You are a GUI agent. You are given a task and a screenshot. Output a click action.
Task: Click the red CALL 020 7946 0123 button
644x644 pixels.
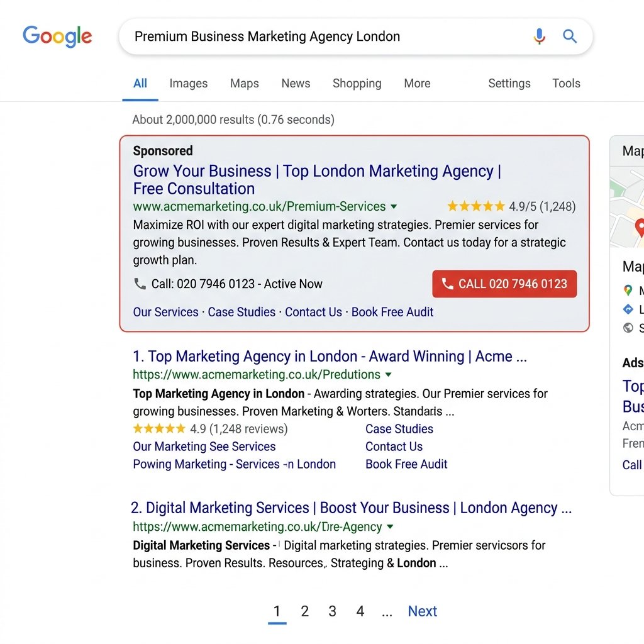point(504,284)
